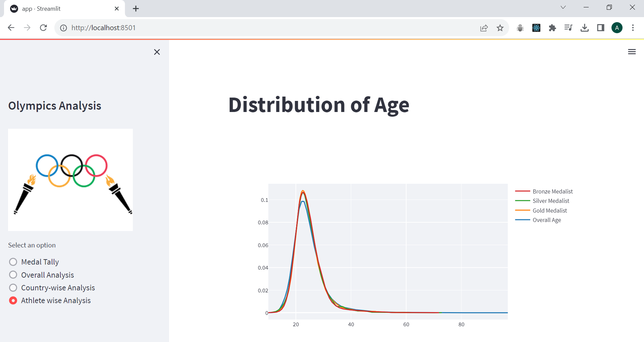Screen dimensions: 644x342
Task: Reload the current page
Action: (x=43, y=28)
